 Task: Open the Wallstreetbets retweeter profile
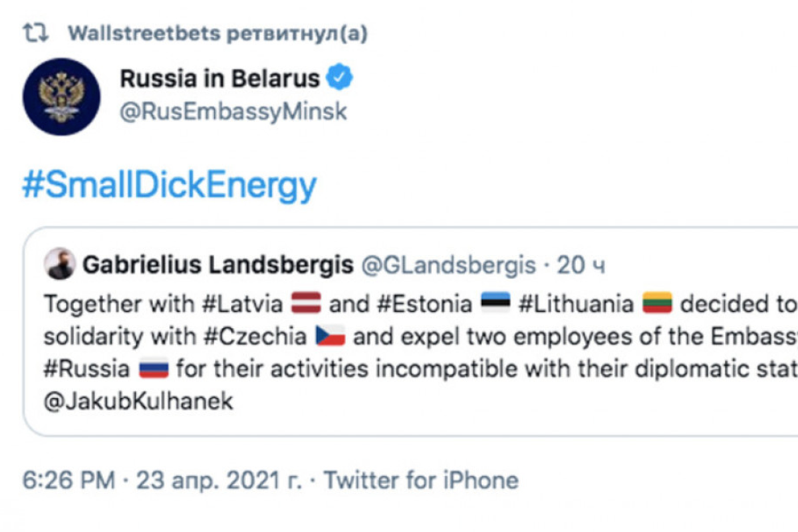click(144, 34)
